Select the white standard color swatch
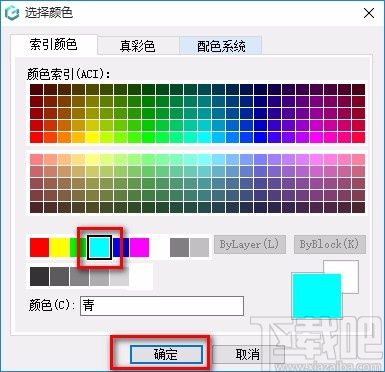 point(159,247)
